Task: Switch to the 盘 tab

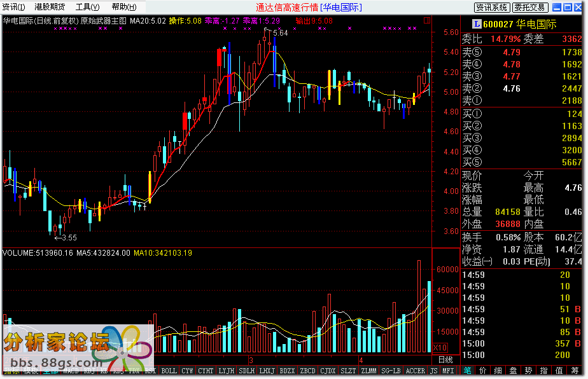Action: click(x=514, y=371)
